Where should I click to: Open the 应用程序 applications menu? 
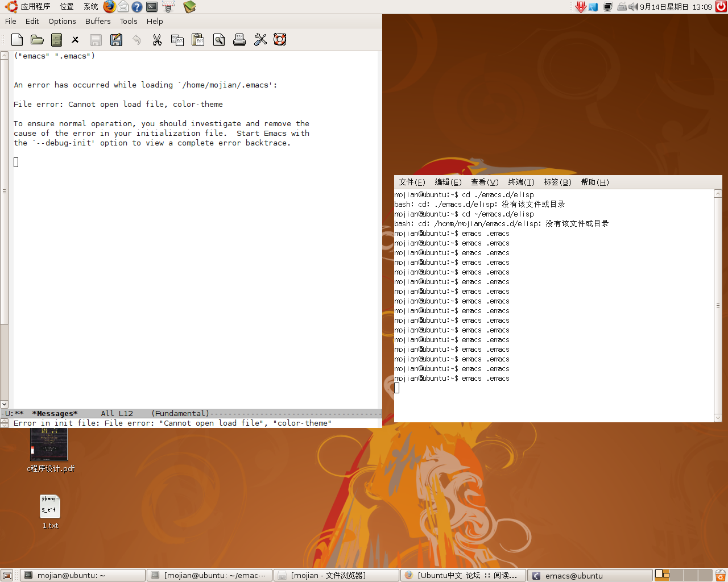[35, 7]
